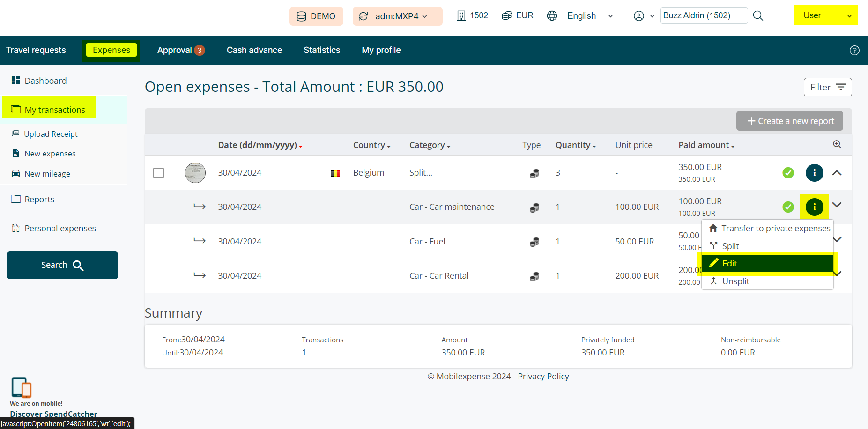The image size is (868, 429).
Task: Click the search magnifier icon beside user field
Action: click(758, 16)
